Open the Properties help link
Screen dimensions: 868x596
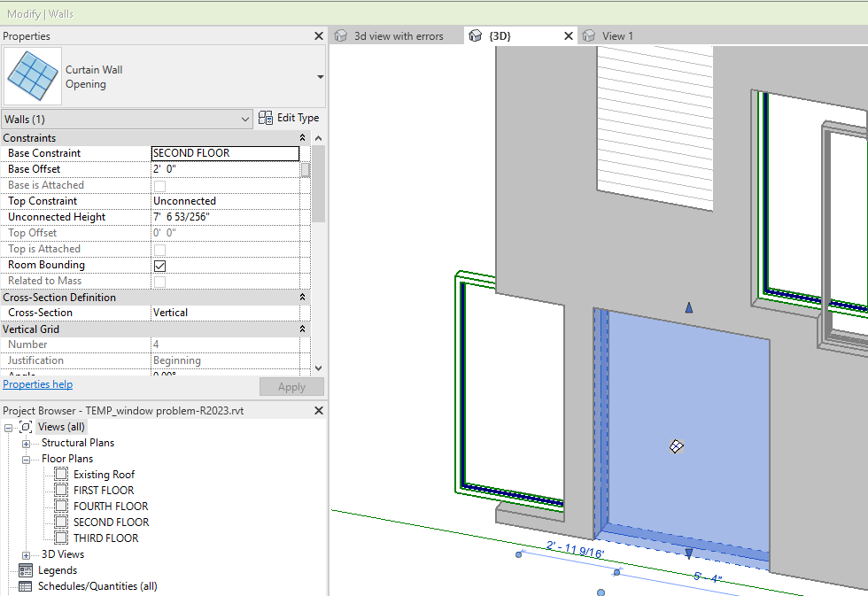point(38,384)
